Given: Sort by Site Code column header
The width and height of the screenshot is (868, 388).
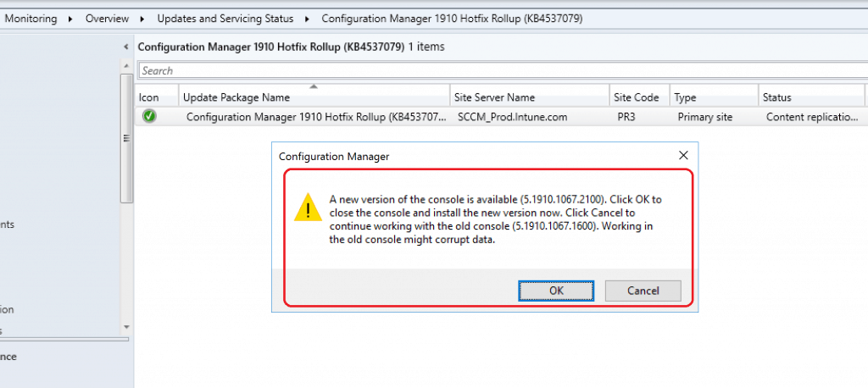Looking at the screenshot, I should (x=639, y=97).
